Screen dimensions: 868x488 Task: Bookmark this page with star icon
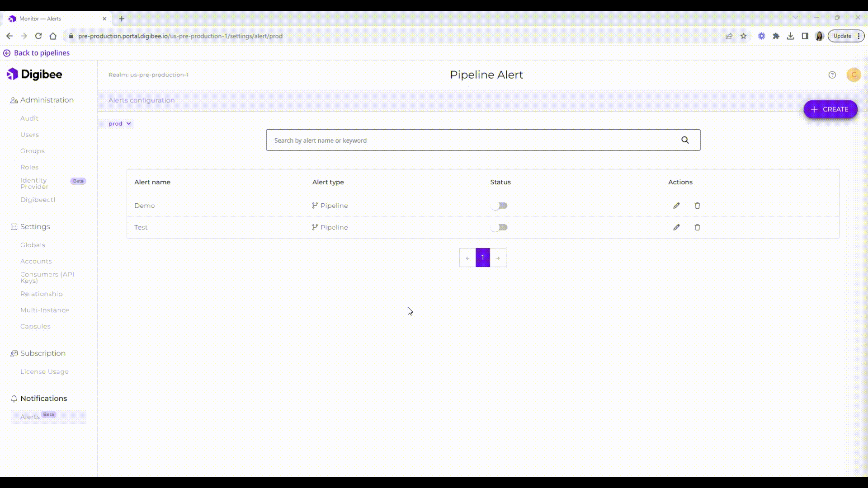[x=743, y=36]
